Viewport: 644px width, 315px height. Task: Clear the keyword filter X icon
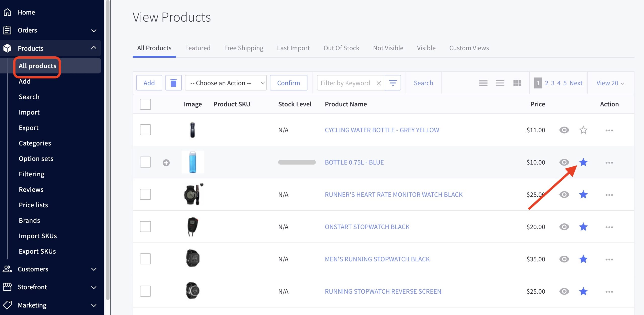tap(379, 83)
